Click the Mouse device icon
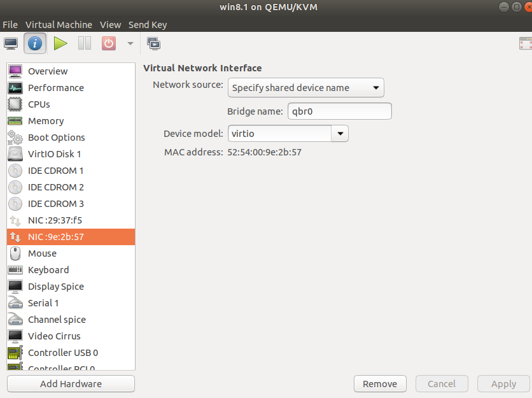532x398 pixels. click(x=15, y=253)
